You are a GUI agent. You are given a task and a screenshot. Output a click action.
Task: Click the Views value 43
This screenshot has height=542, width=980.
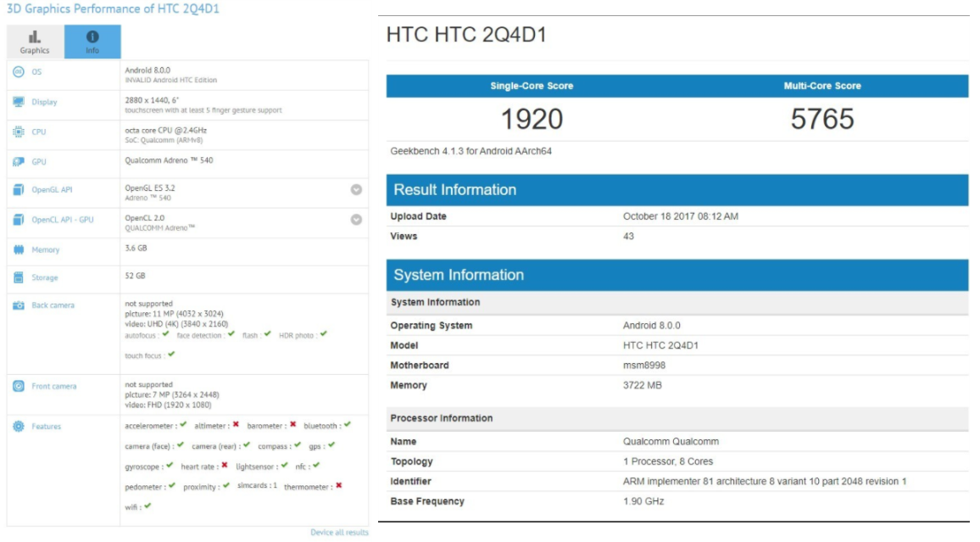click(x=628, y=237)
